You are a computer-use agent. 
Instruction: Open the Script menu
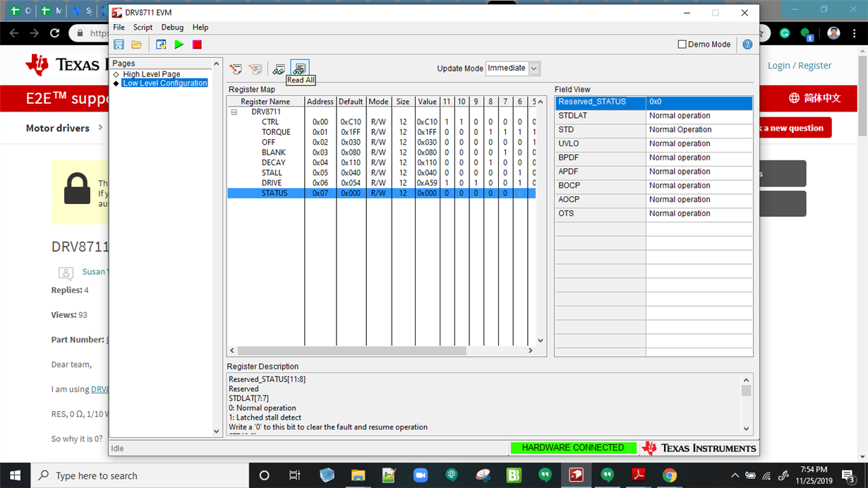point(143,28)
